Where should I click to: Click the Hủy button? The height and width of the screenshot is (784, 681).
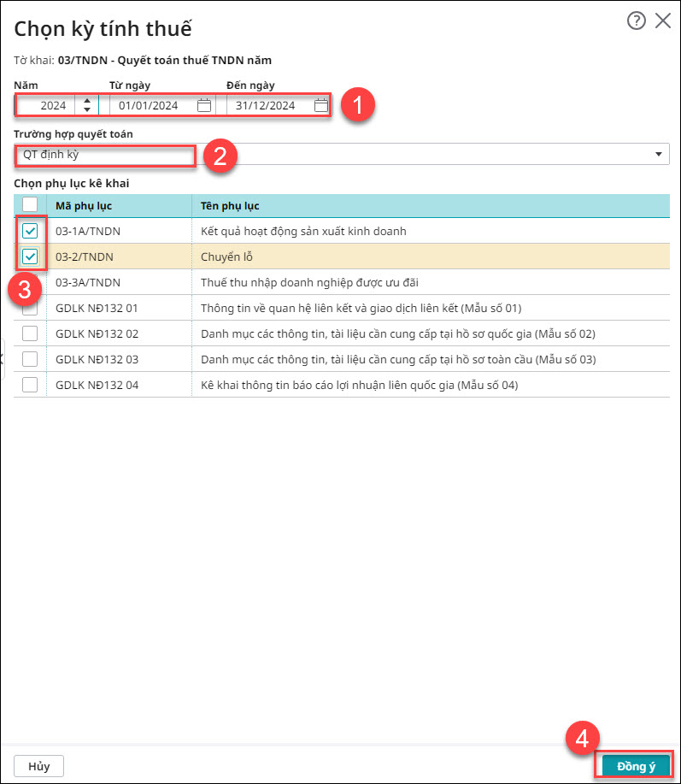click(x=39, y=766)
